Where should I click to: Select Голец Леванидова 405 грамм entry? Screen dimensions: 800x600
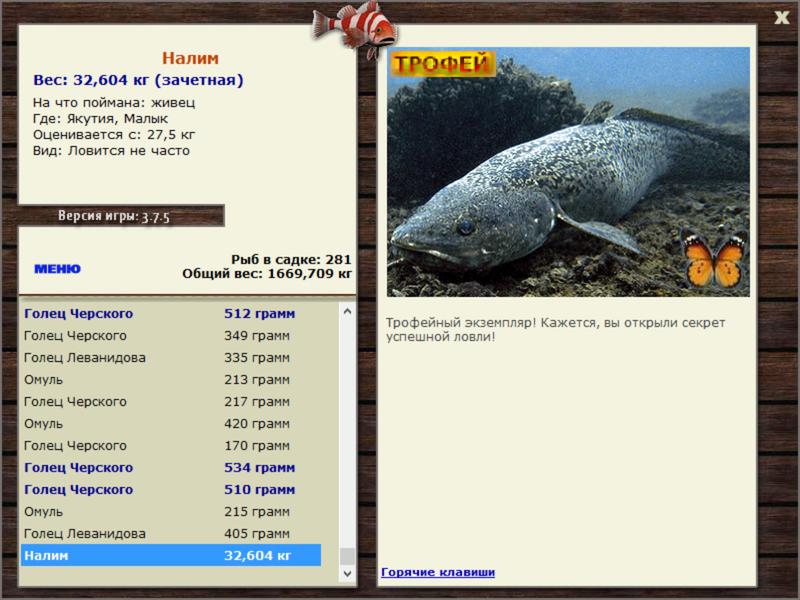(170, 533)
